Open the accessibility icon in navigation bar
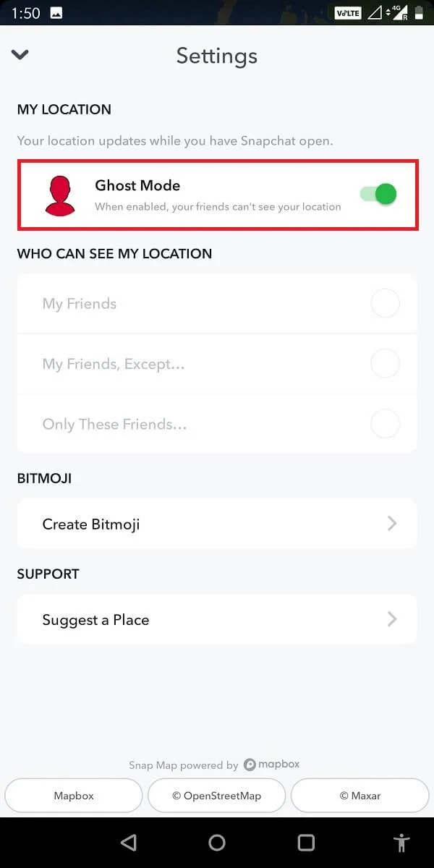The width and height of the screenshot is (434, 868). [402, 842]
